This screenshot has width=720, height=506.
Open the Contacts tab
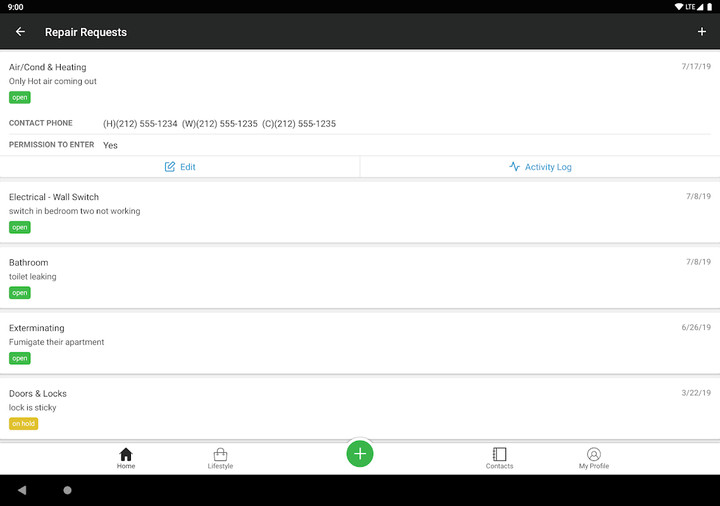pyautogui.click(x=499, y=458)
